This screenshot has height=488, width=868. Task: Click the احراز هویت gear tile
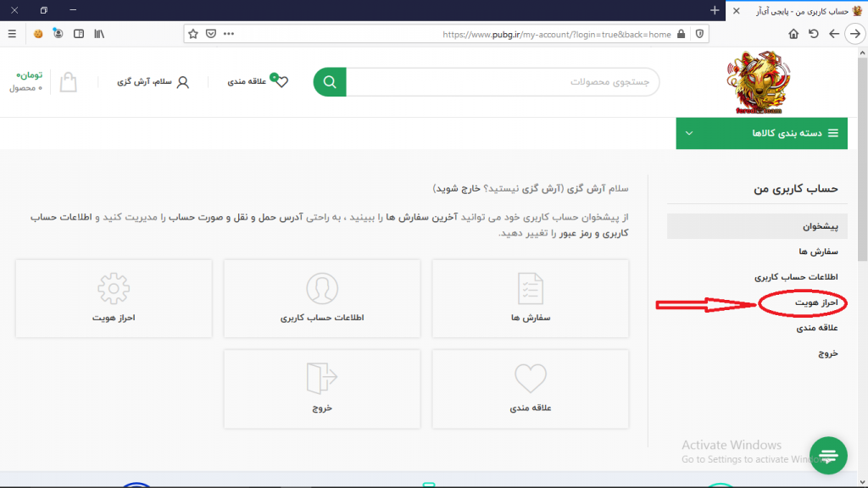(x=114, y=297)
